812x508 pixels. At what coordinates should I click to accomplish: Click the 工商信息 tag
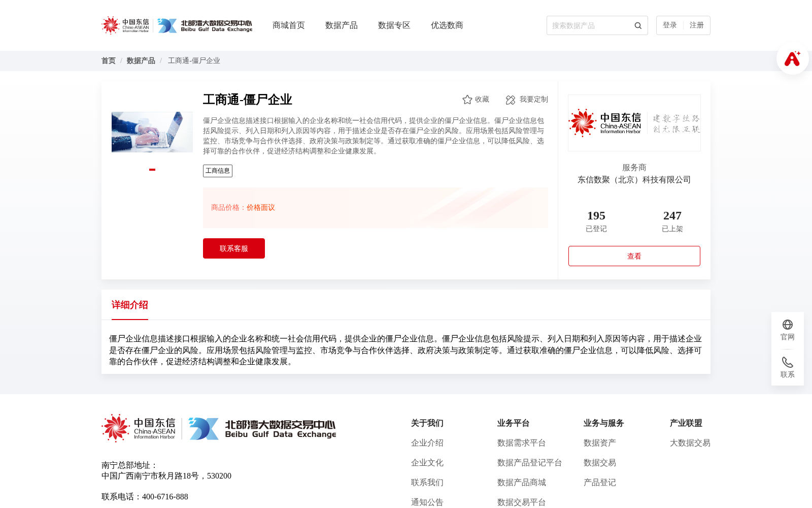[x=218, y=171]
